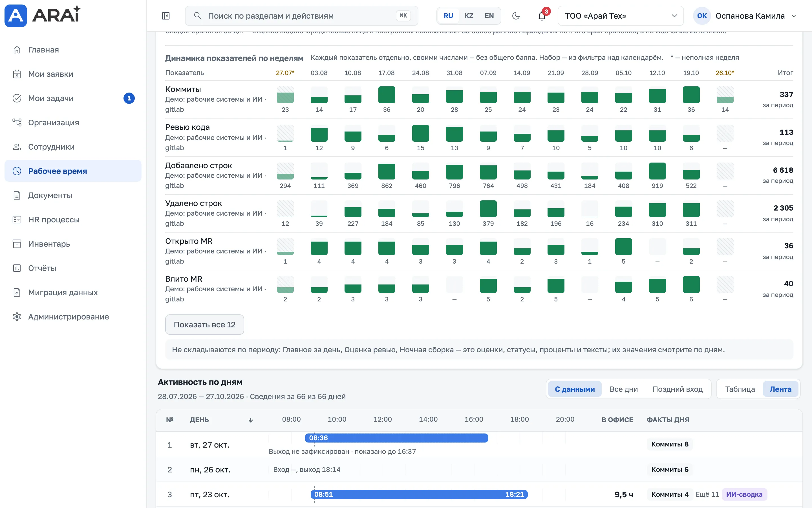Click Ещё 11 facts link

(707, 494)
